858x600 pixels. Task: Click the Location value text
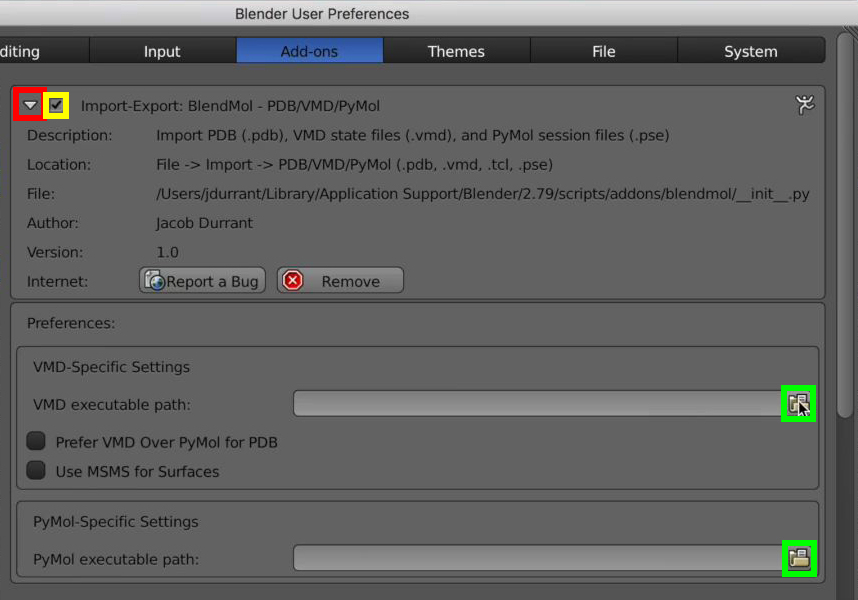click(x=355, y=165)
